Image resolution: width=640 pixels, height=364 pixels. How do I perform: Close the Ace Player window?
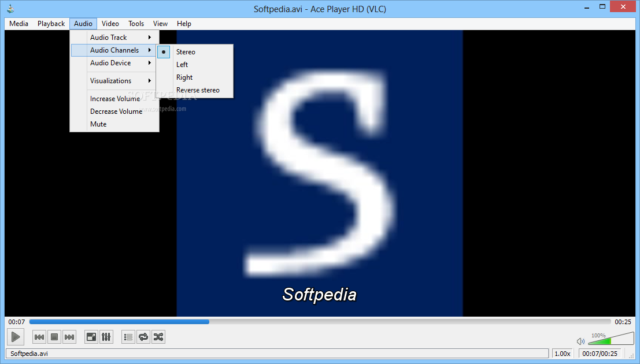[x=623, y=6]
